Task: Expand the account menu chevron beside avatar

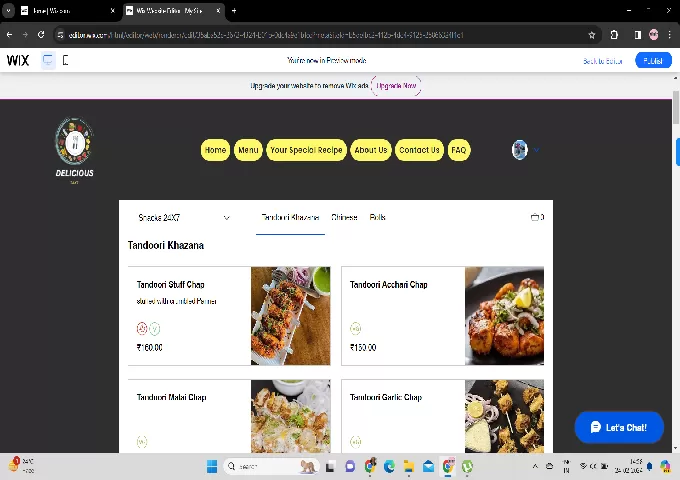Action: (536, 150)
